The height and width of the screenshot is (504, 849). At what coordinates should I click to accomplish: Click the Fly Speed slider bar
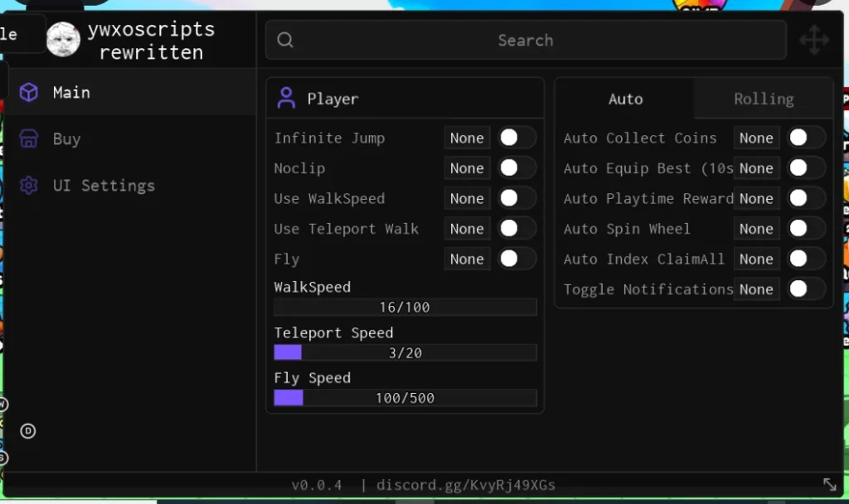tap(405, 398)
